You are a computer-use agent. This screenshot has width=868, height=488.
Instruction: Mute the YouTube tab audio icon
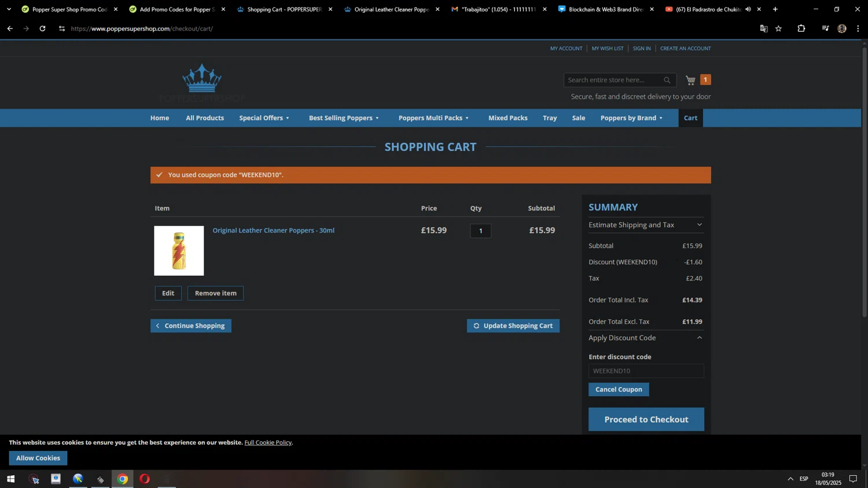(x=748, y=9)
